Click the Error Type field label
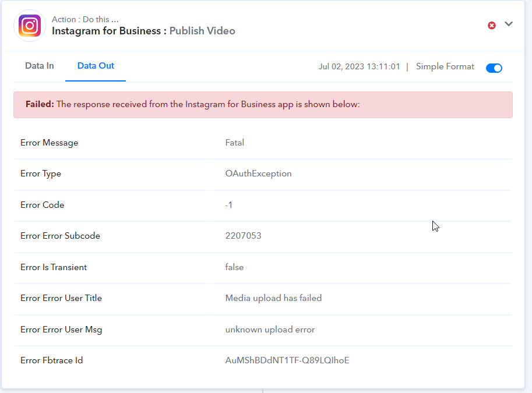 [x=41, y=174]
